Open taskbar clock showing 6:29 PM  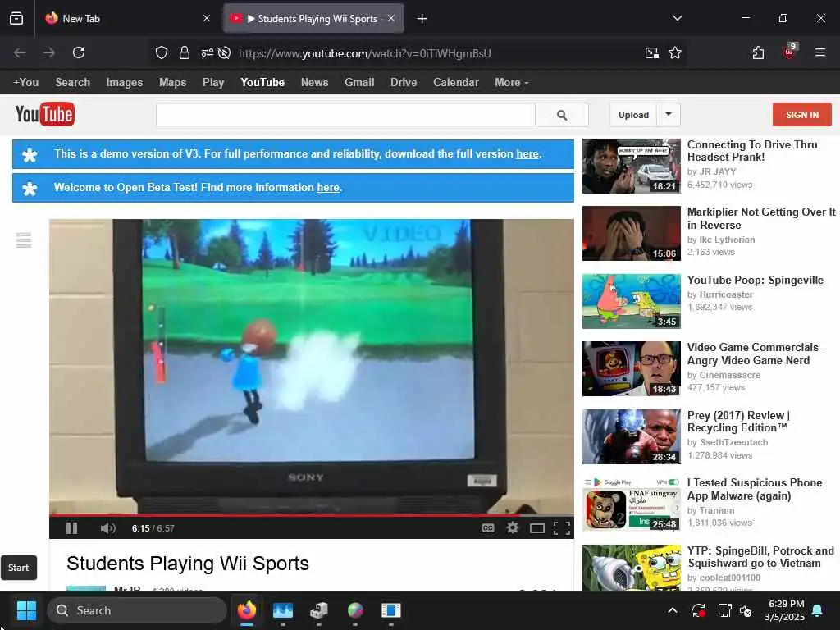pos(785,610)
